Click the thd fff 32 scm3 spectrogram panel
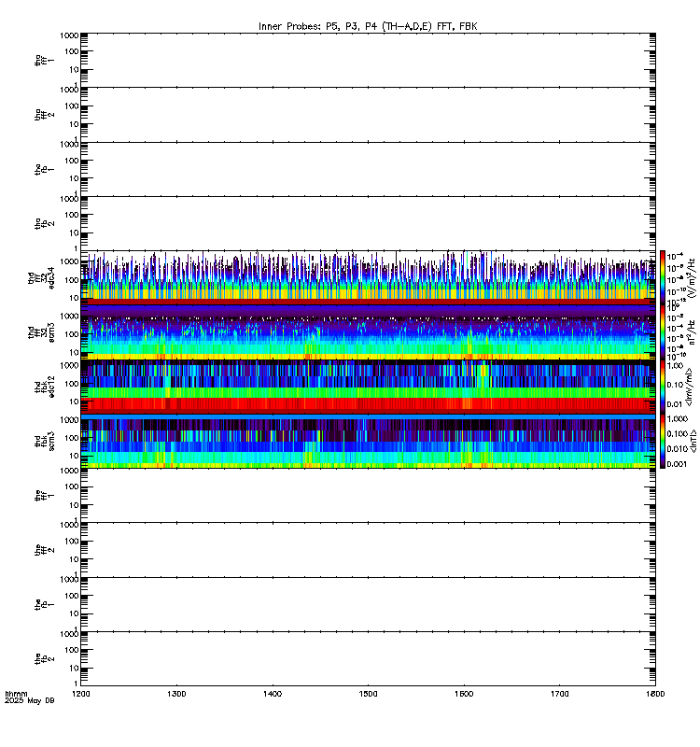700x747 pixels. 368,332
